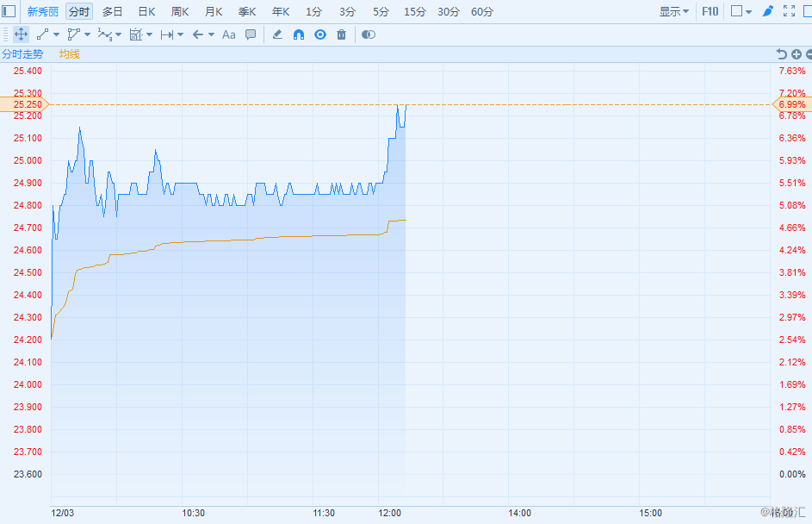Expand the range marker tool options arrow
This screenshot has height=524, width=812.
pos(180,34)
